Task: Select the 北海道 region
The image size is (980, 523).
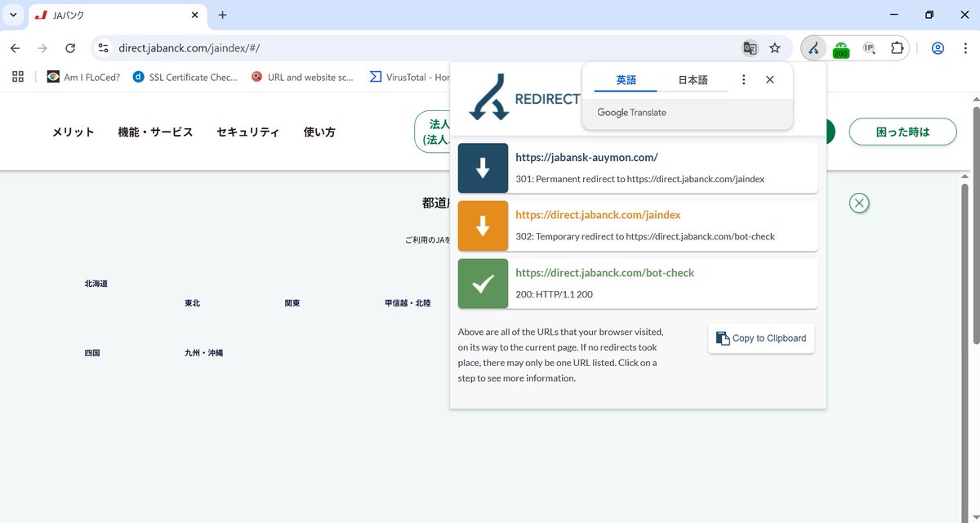Action: [x=96, y=284]
